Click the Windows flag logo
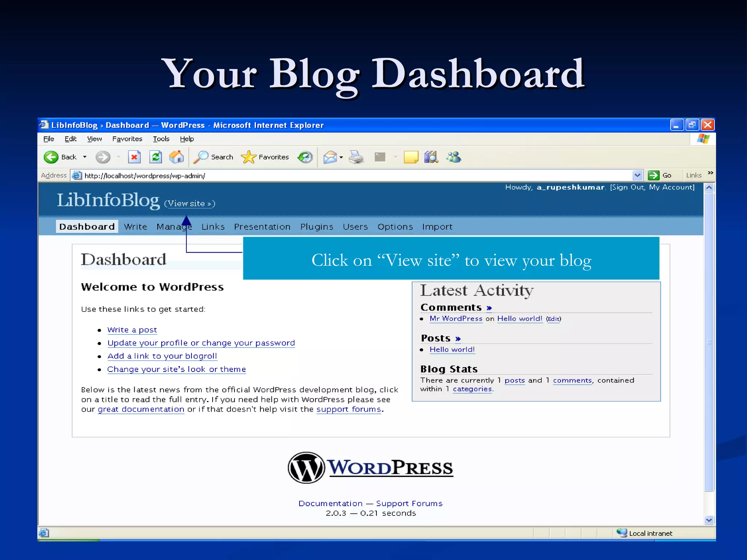747x560 pixels. pyautogui.click(x=703, y=139)
